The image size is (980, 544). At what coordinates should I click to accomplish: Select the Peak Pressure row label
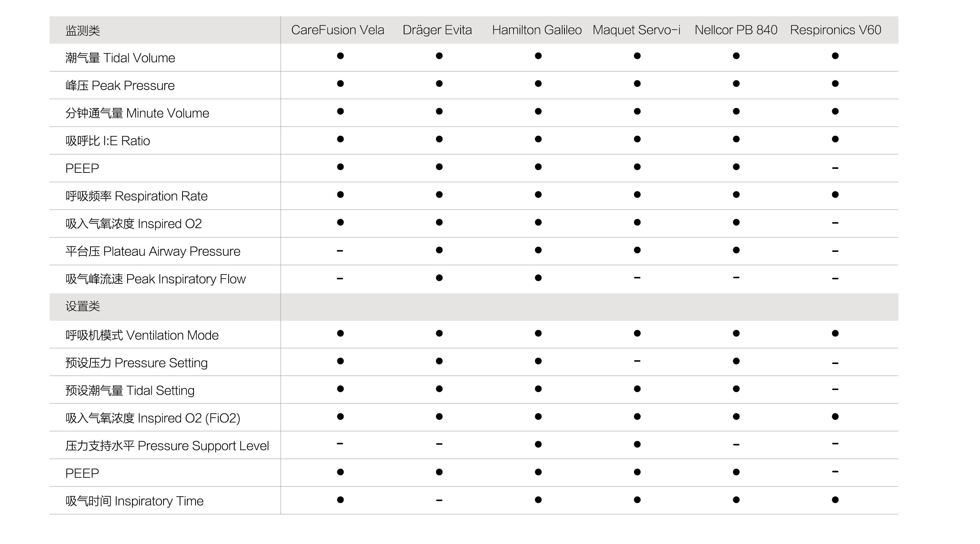pos(120,86)
